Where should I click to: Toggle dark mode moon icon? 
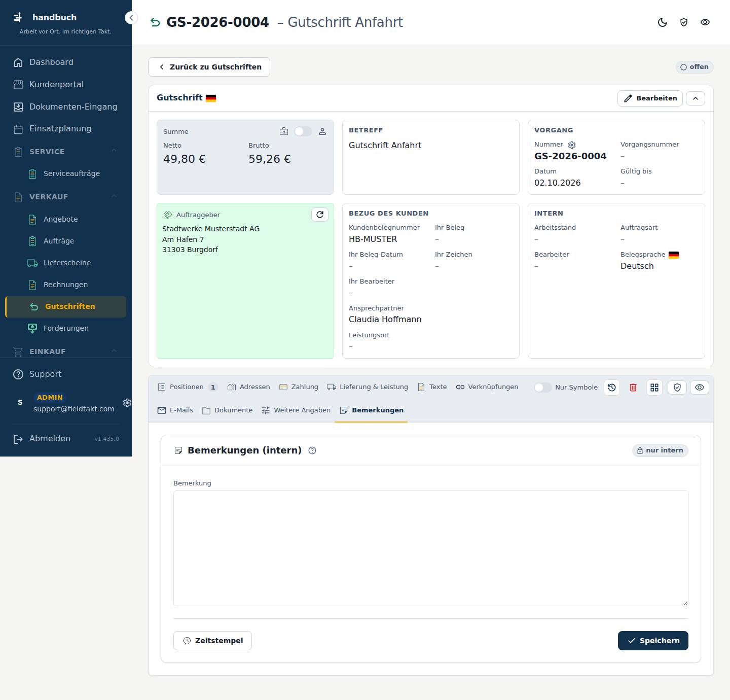pyautogui.click(x=663, y=22)
